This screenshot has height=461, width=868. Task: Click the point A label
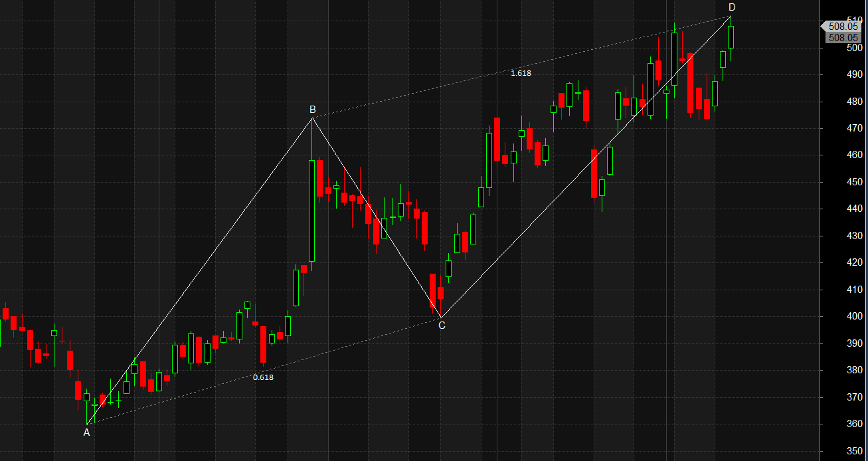(86, 432)
